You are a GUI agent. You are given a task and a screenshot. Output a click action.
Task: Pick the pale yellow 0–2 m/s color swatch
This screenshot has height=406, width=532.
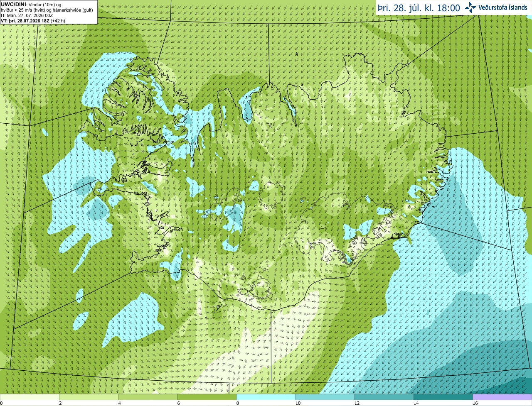[30, 397]
